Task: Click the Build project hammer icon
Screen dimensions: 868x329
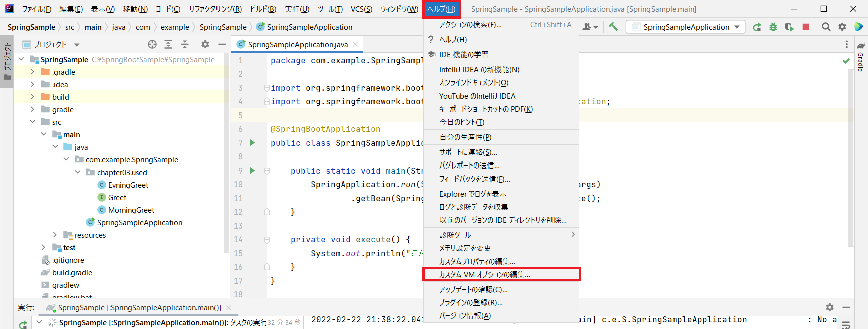Action: coord(614,27)
